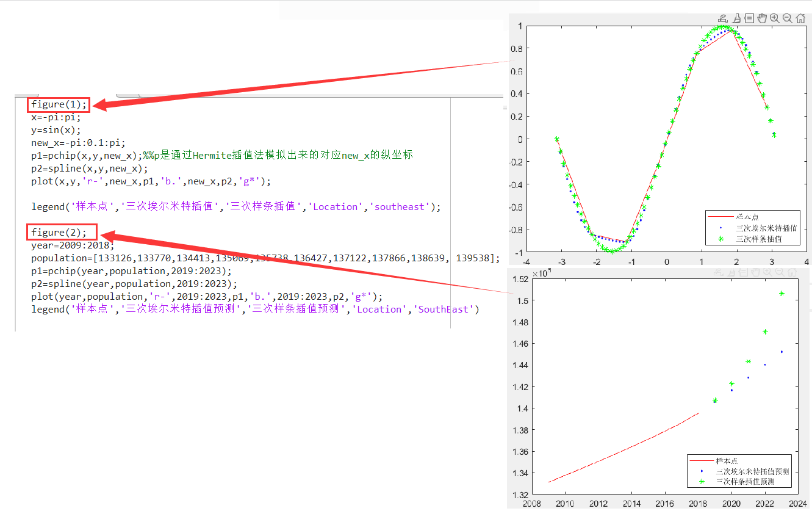Image resolution: width=812 pixels, height=511 pixels.
Task: Click the ×10^5 exponent label on lower plot
Action: coord(542,273)
